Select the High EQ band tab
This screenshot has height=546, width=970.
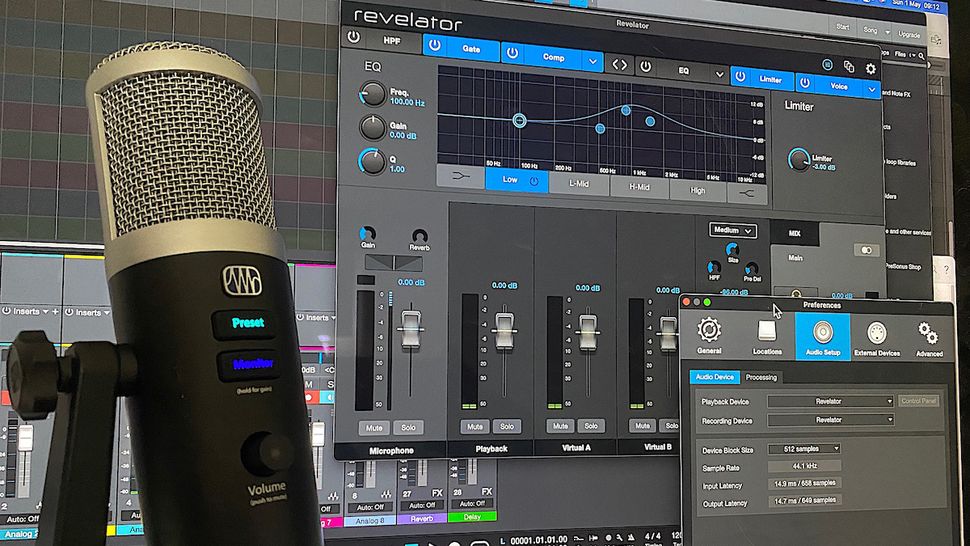(x=697, y=190)
